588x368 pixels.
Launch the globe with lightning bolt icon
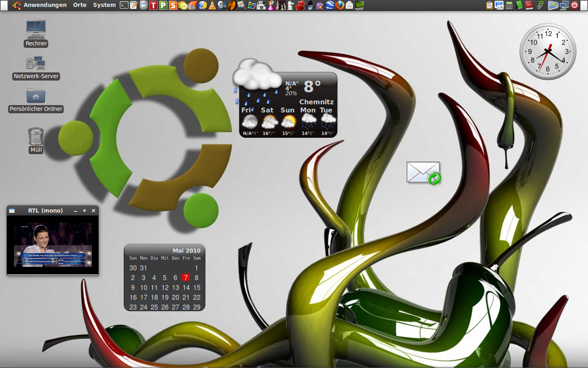202,5
